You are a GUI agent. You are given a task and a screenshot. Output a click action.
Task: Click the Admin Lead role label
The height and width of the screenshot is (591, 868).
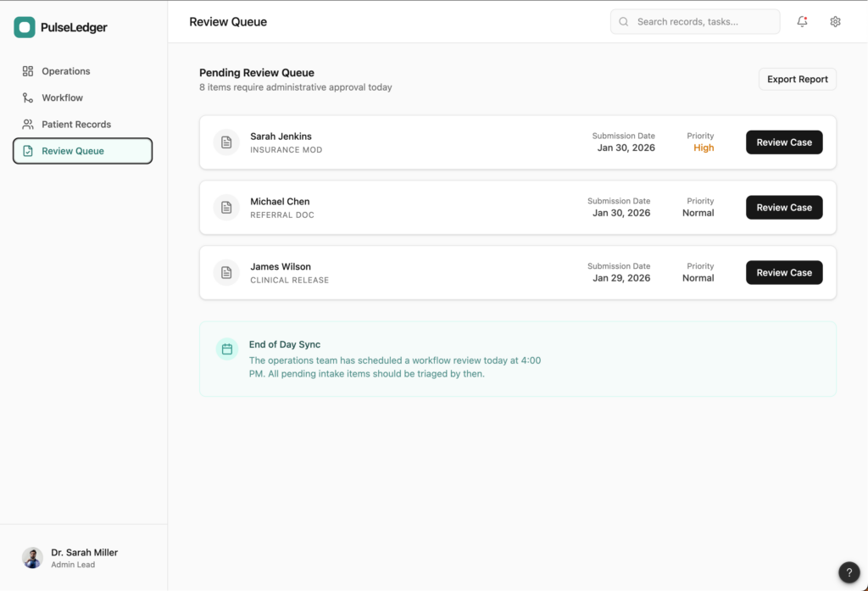tap(73, 565)
